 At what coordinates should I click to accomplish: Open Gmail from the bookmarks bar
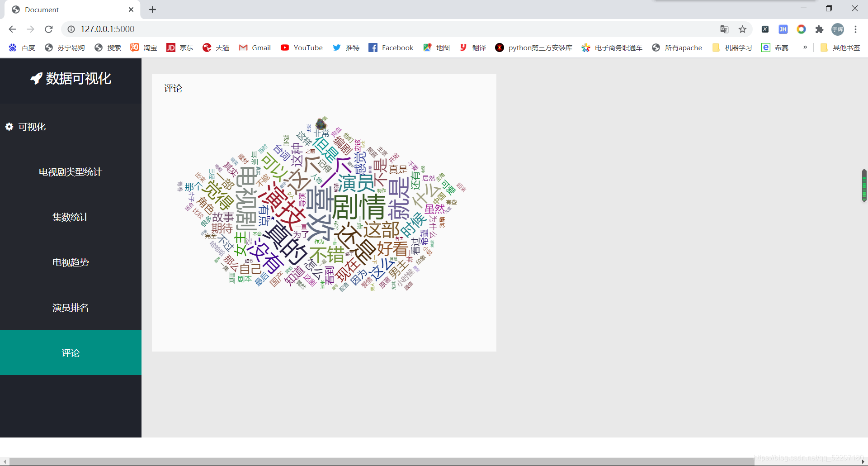click(x=255, y=48)
